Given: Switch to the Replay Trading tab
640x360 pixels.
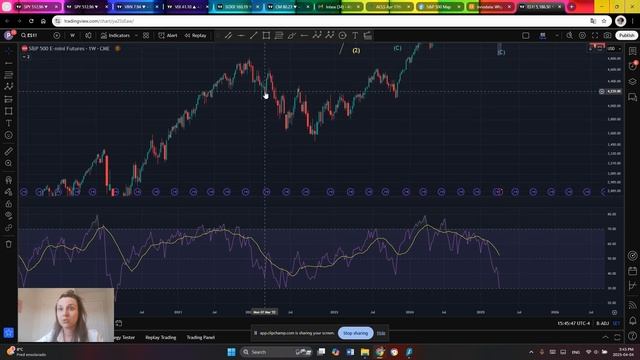Looking at the screenshot, I should (160, 338).
